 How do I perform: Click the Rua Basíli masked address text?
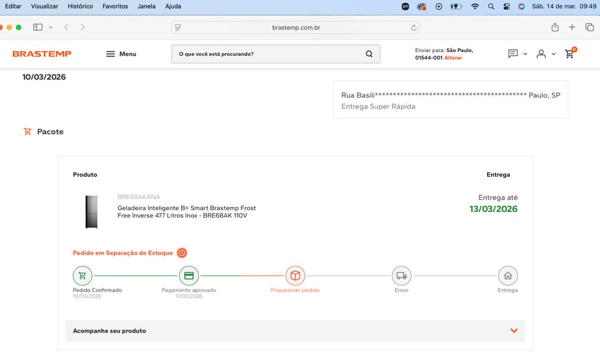[451, 95]
